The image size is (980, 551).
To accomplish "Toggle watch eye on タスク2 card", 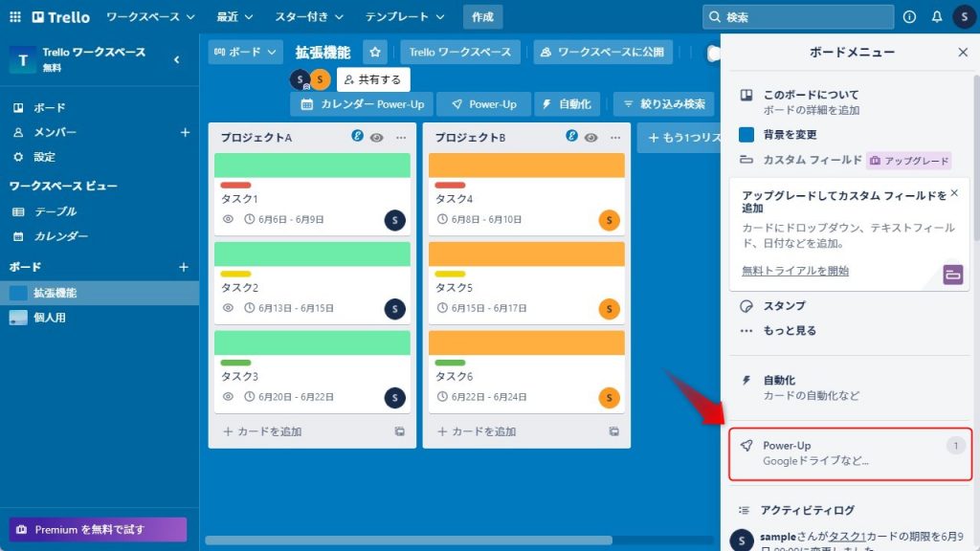I will click(x=228, y=308).
